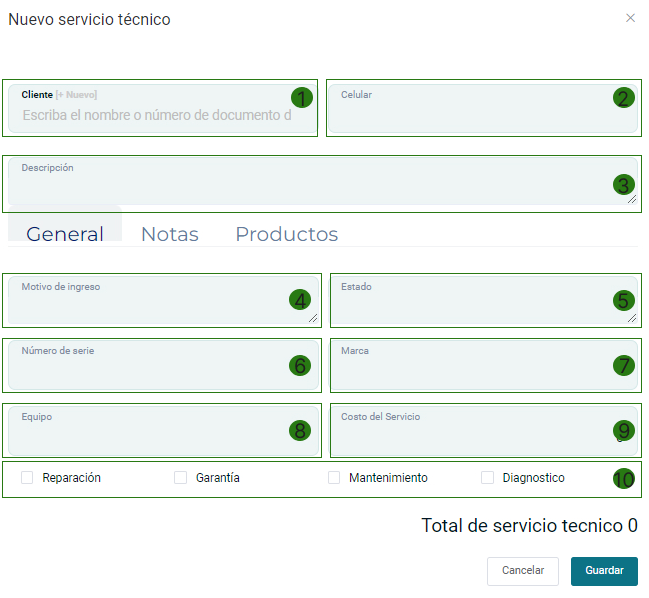Image resolution: width=649 pixels, height=598 pixels.
Task: Click the Guardar button to save
Action: [x=604, y=571]
